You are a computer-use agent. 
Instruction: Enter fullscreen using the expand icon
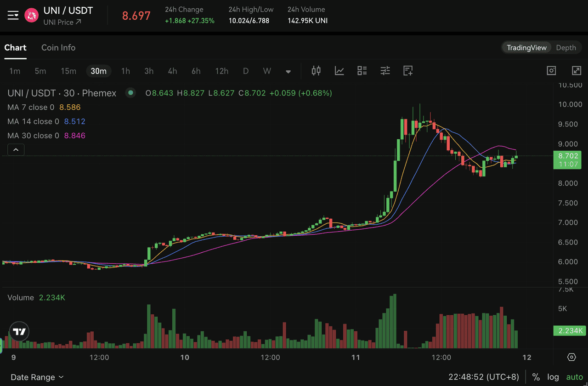577,71
